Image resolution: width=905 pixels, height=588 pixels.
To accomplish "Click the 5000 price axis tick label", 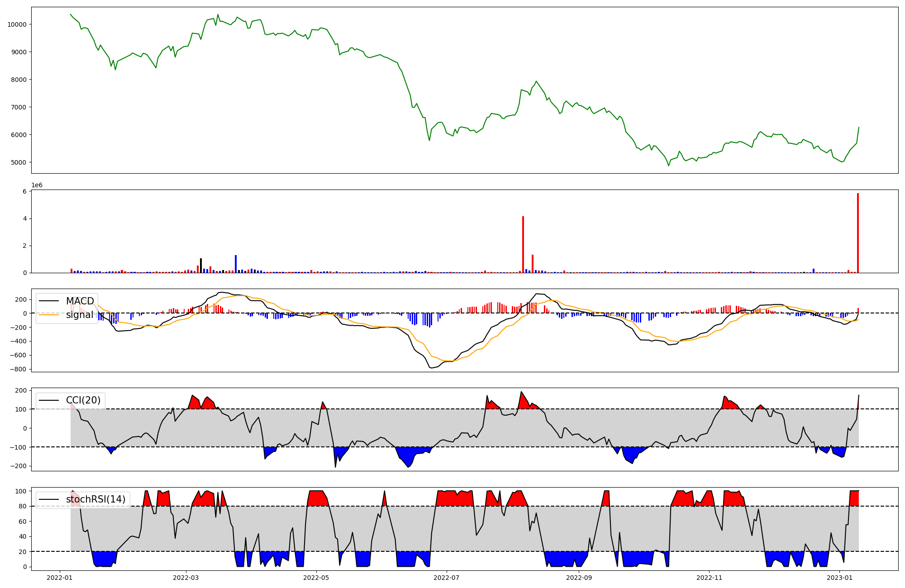I will pyautogui.click(x=19, y=162).
